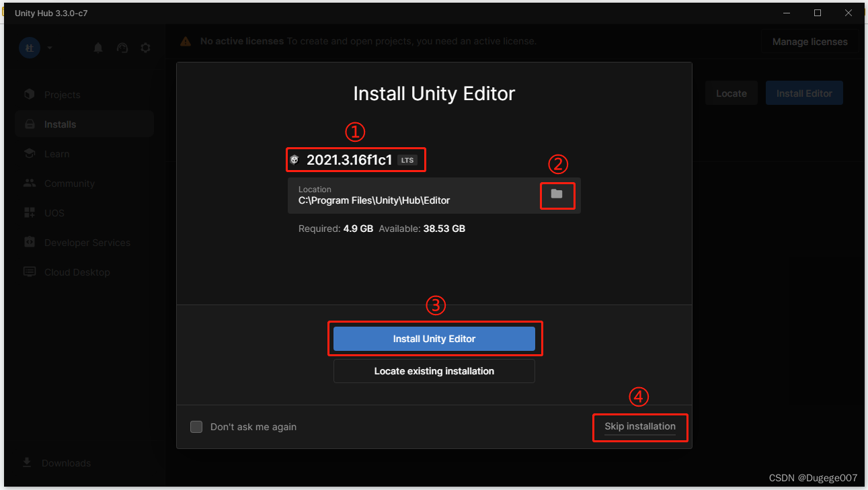The width and height of the screenshot is (868, 490).
Task: Click the No active licenses message
Action: pyautogui.click(x=368, y=42)
